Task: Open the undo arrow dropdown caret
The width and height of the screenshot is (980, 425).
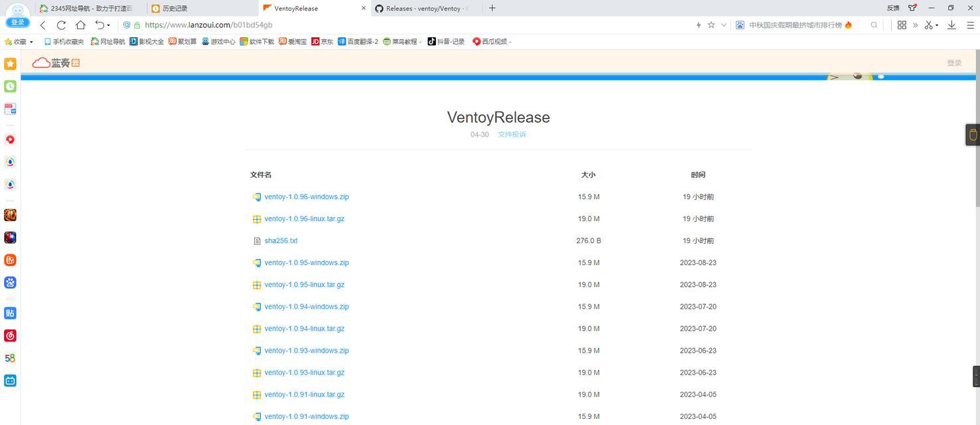Action: point(108,26)
